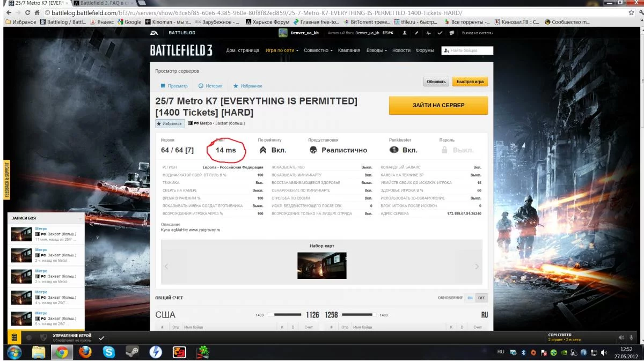Click the checkmark icon in top header

click(440, 33)
